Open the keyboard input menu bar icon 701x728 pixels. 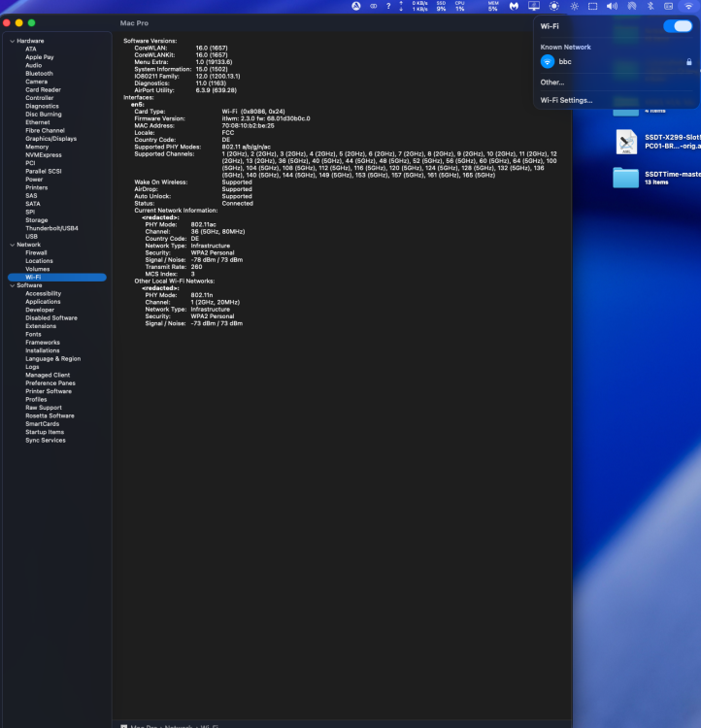coord(669,6)
